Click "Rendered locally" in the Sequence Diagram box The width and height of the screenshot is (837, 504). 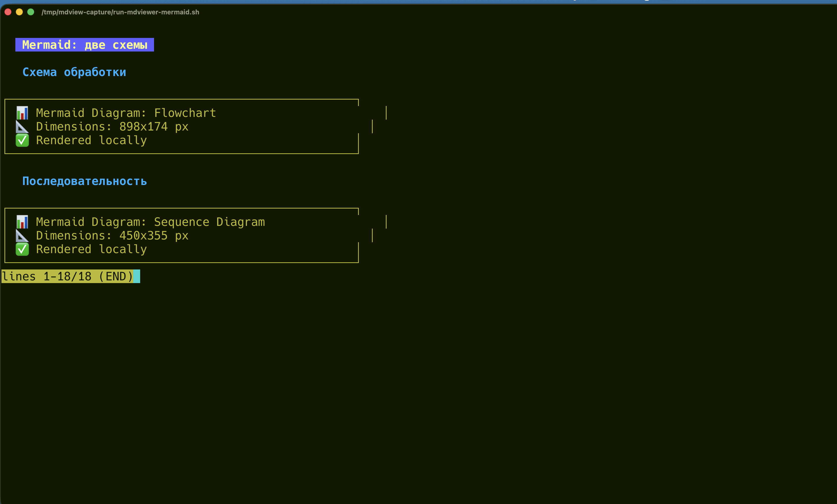91,249
